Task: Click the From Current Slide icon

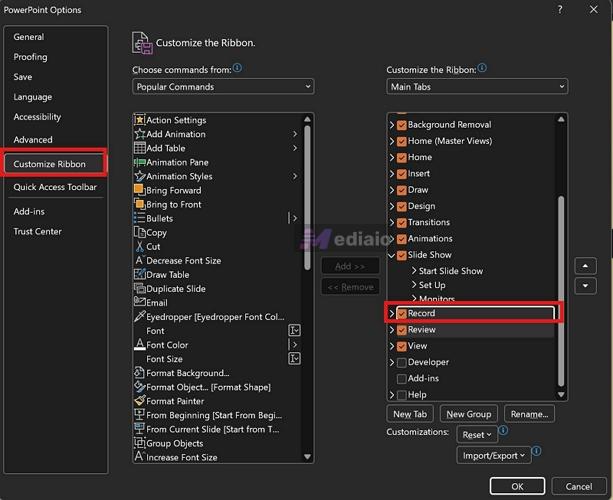Action: [140, 429]
